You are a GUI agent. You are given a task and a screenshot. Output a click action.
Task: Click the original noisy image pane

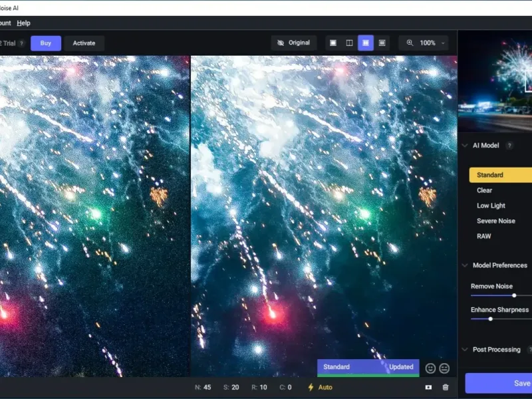[x=94, y=216]
